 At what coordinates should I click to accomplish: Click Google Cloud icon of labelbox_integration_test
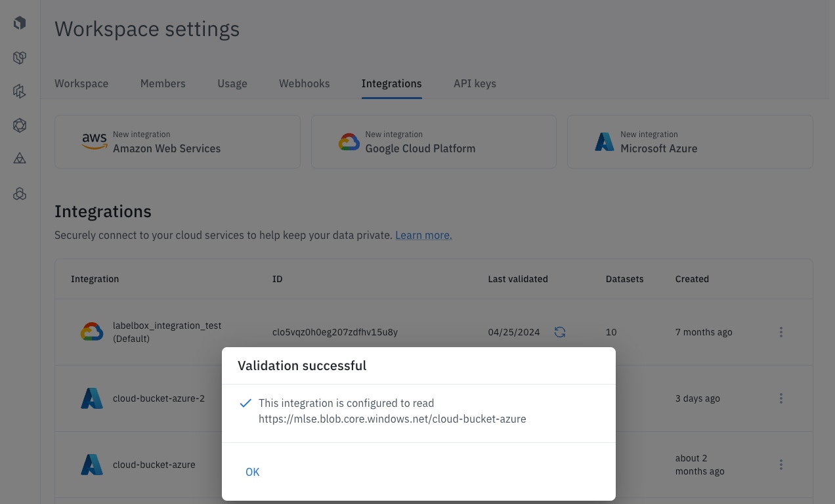coord(92,332)
